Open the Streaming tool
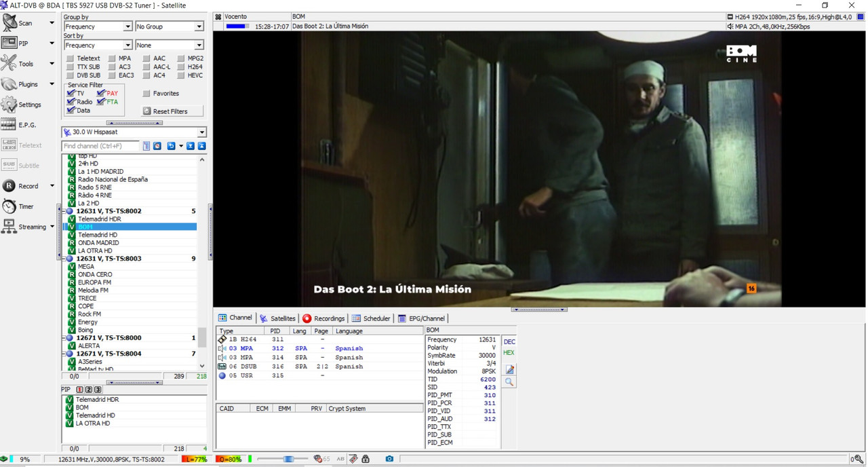This screenshot has width=868, height=467. coord(24,227)
